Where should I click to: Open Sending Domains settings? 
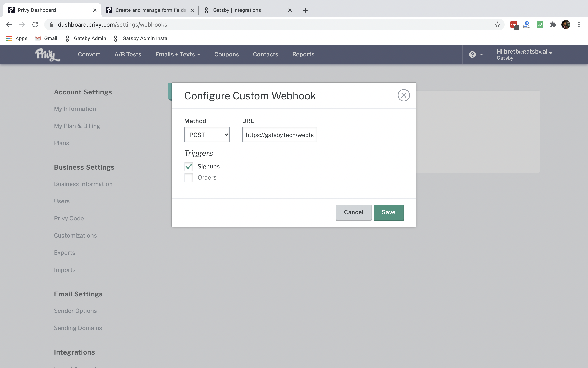point(78,328)
